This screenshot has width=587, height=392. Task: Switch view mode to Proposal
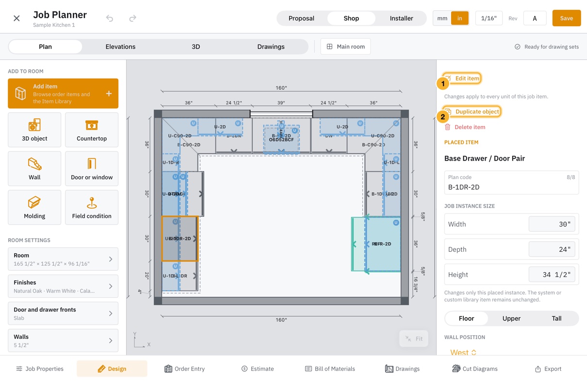(301, 18)
